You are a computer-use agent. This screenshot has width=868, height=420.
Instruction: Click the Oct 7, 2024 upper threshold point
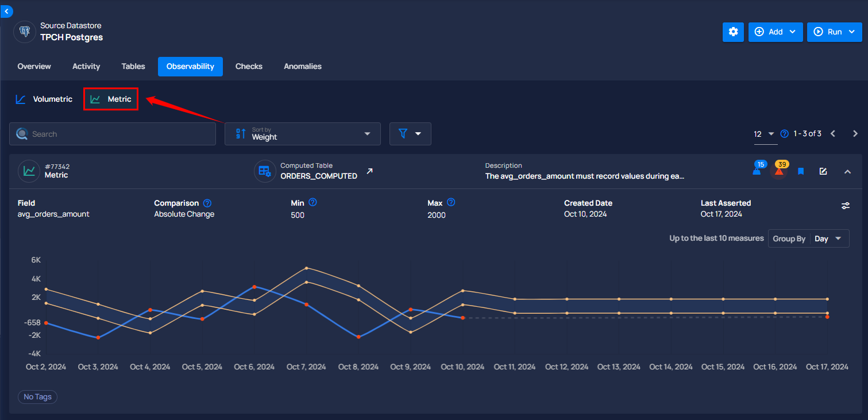[x=306, y=268]
